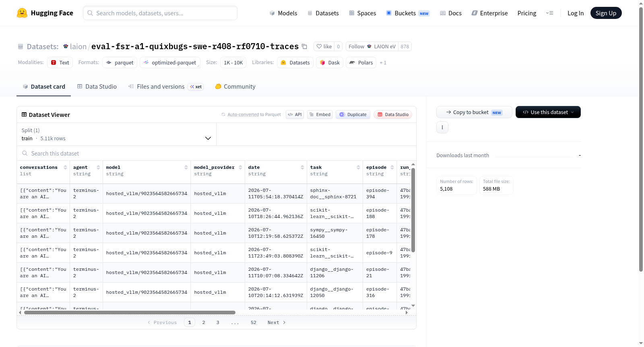
Task: Follow LAION eV button
Action: point(372,47)
